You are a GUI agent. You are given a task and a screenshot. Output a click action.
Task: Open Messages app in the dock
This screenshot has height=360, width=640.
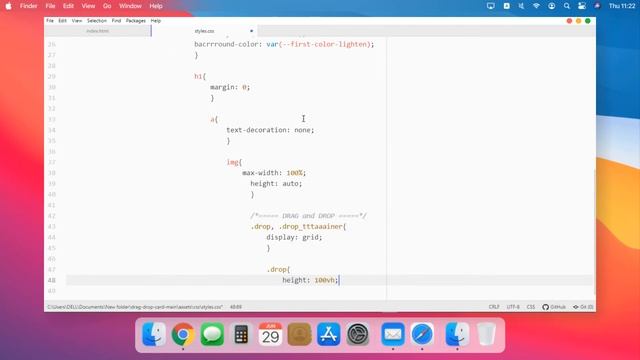(x=212, y=334)
